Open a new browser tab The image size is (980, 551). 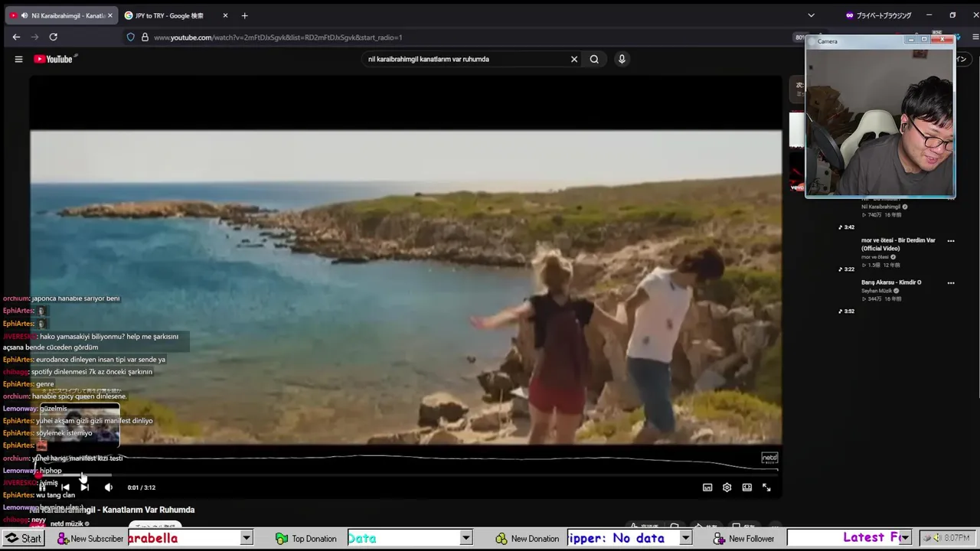pos(244,15)
